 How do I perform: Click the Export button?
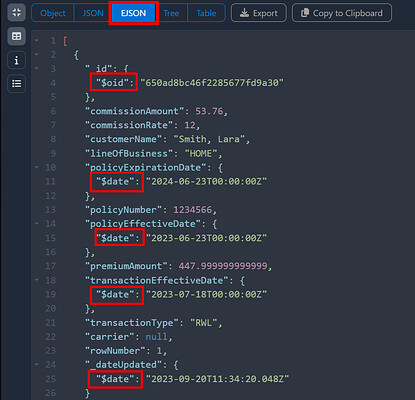click(259, 13)
